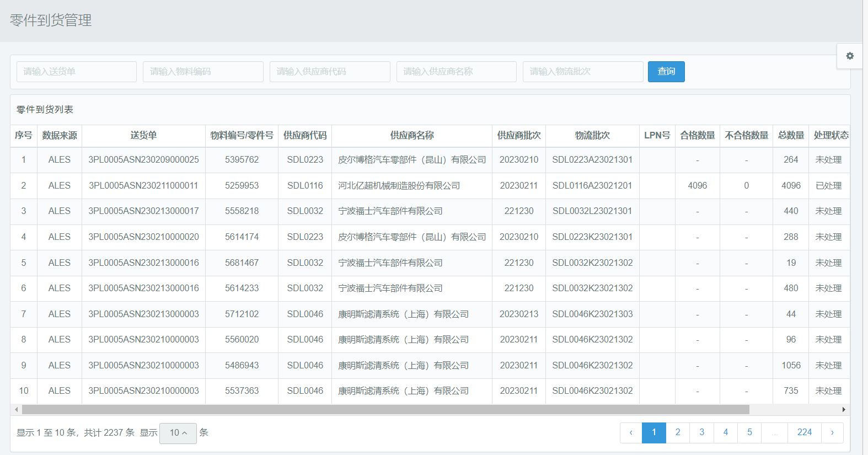Click the pagination ellipsis item
This screenshot has width=868, height=455.
(x=775, y=432)
